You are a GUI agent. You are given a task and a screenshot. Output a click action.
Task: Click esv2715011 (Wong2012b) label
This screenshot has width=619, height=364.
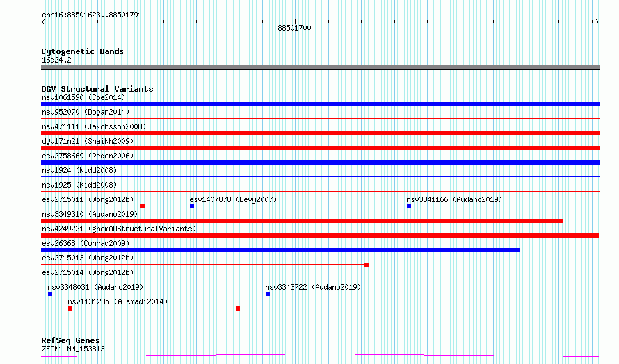pyautogui.click(x=88, y=199)
